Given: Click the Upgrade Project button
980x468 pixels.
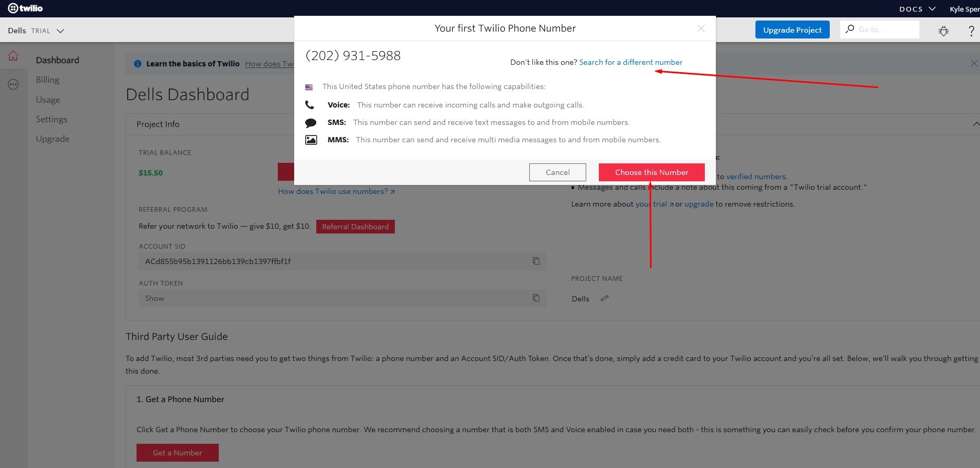Looking at the screenshot, I should point(792,30).
